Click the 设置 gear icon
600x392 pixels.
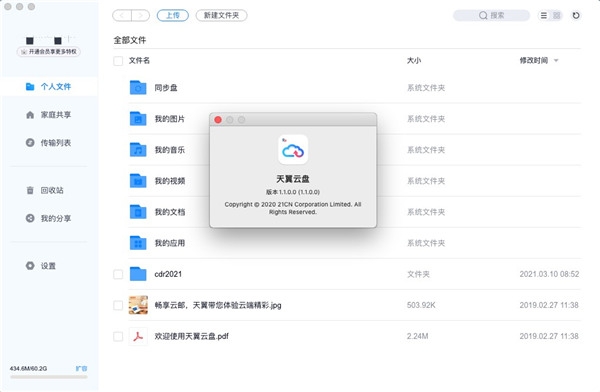point(30,265)
